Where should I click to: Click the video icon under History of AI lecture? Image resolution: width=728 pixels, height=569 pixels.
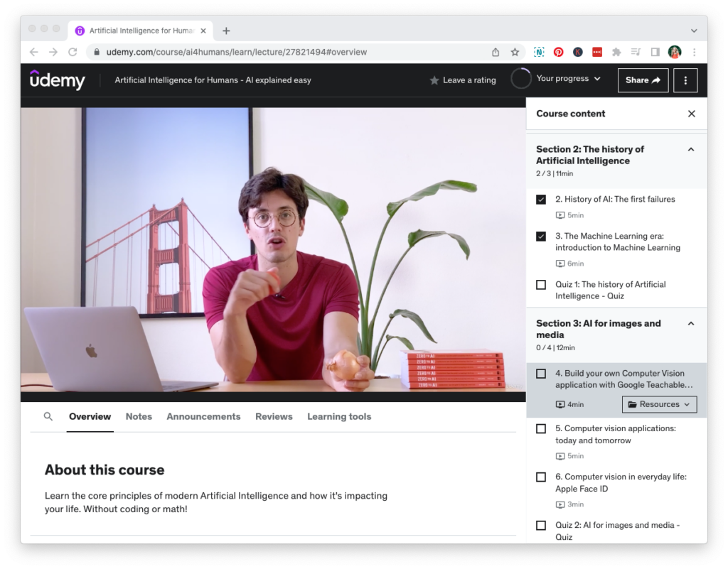tap(559, 215)
